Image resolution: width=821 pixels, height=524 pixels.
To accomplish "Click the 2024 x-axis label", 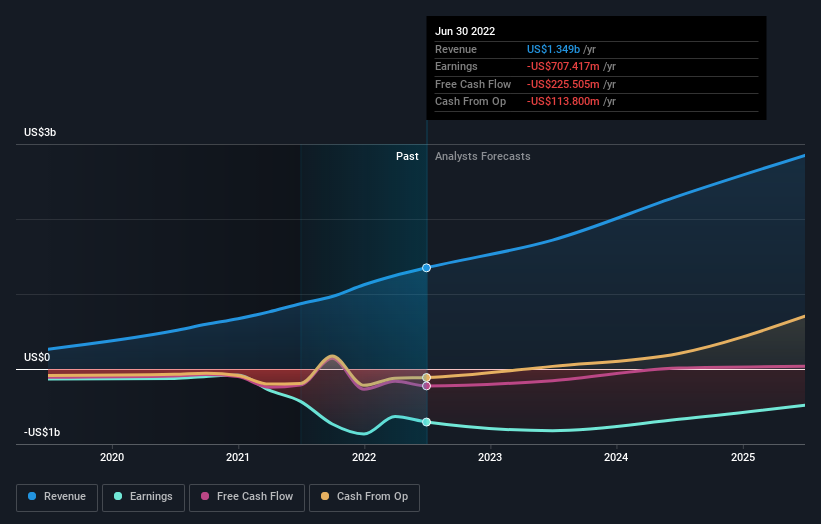I will pos(616,458).
